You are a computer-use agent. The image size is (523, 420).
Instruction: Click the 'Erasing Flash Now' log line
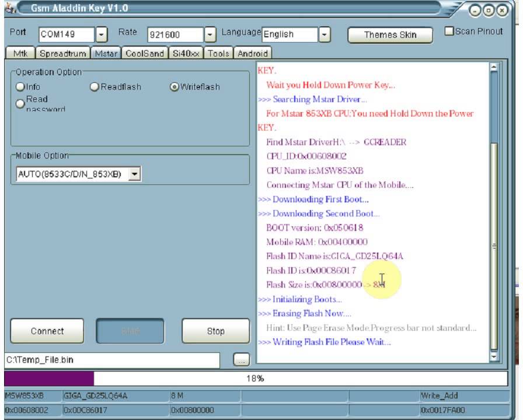click(x=305, y=313)
